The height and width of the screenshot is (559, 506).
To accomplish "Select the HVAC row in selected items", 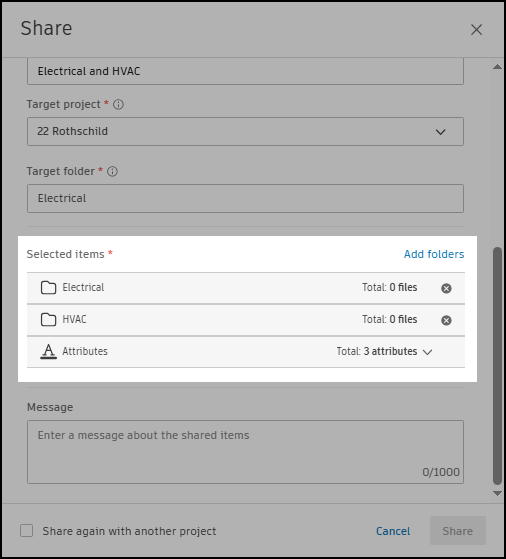I will 246,320.
